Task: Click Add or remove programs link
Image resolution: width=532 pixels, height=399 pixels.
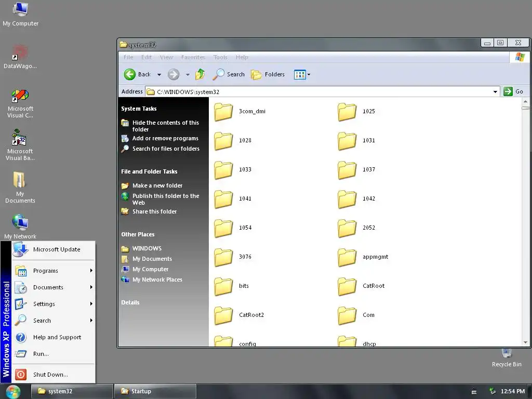Action: click(x=160, y=138)
